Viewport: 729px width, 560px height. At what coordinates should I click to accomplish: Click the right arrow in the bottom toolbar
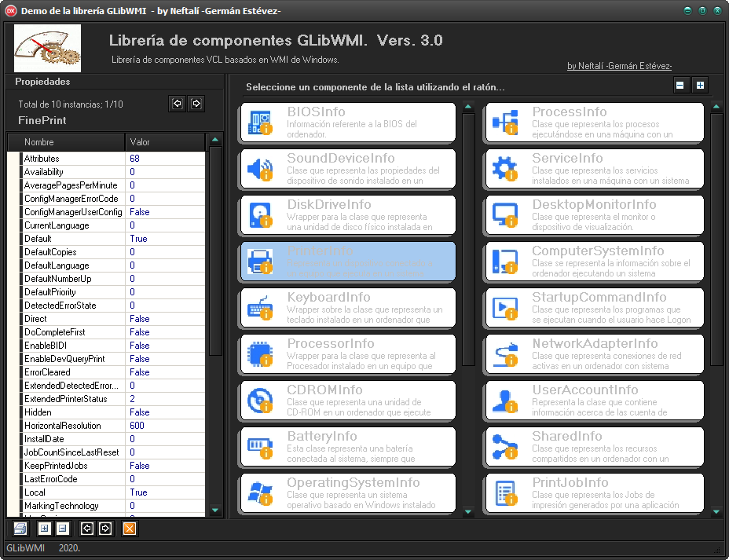(106, 529)
